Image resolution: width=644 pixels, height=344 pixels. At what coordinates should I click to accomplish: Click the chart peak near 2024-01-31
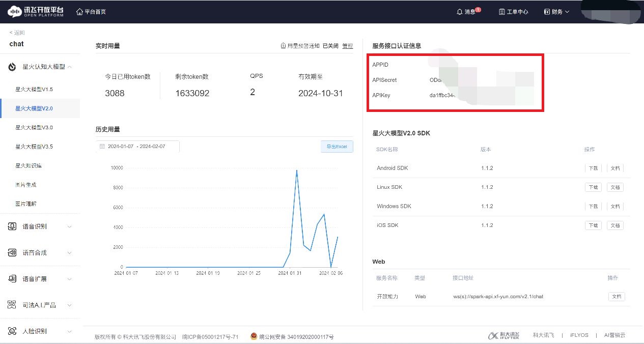(296, 170)
